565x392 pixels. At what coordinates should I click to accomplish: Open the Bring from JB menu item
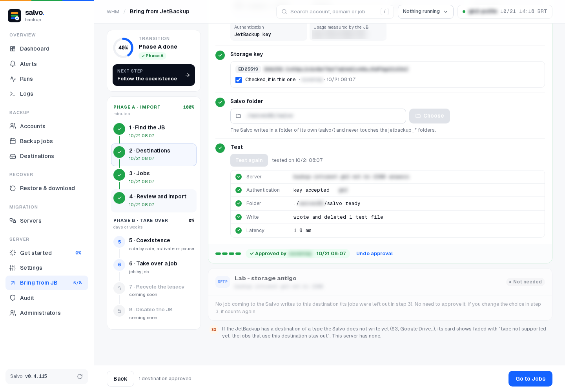click(x=47, y=283)
